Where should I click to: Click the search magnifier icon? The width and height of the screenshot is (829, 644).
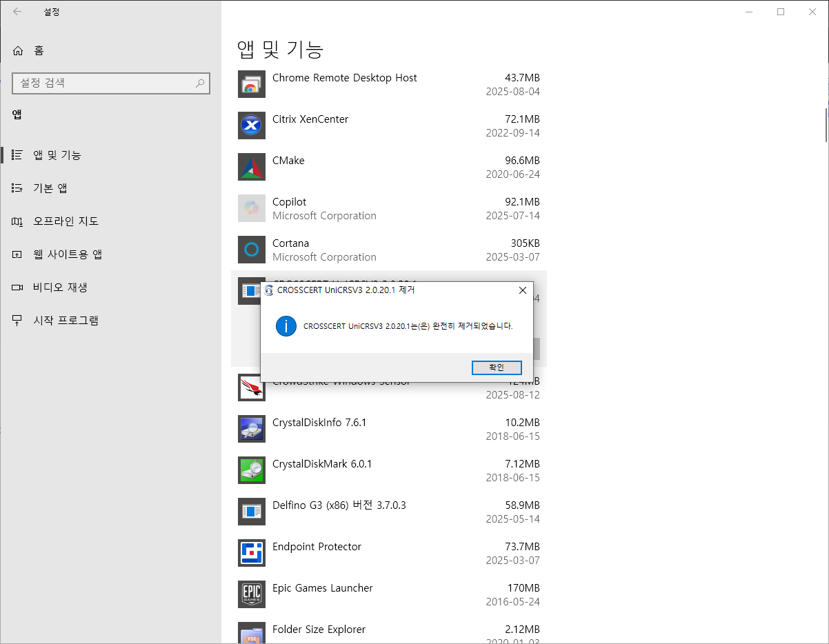(200, 83)
